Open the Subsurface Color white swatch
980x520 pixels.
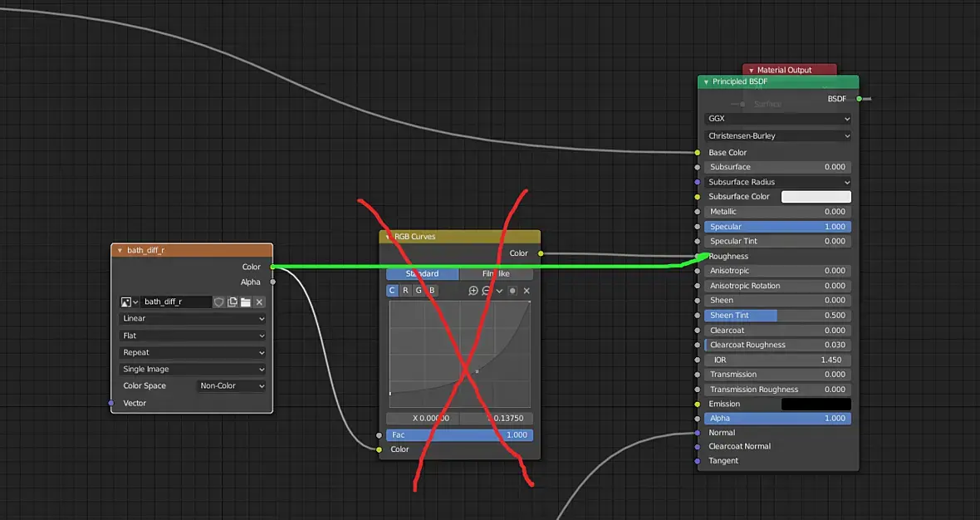click(816, 197)
